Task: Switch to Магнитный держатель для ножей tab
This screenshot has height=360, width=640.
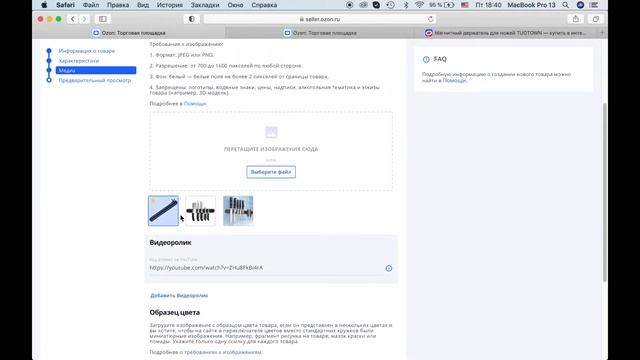Action: point(506,33)
